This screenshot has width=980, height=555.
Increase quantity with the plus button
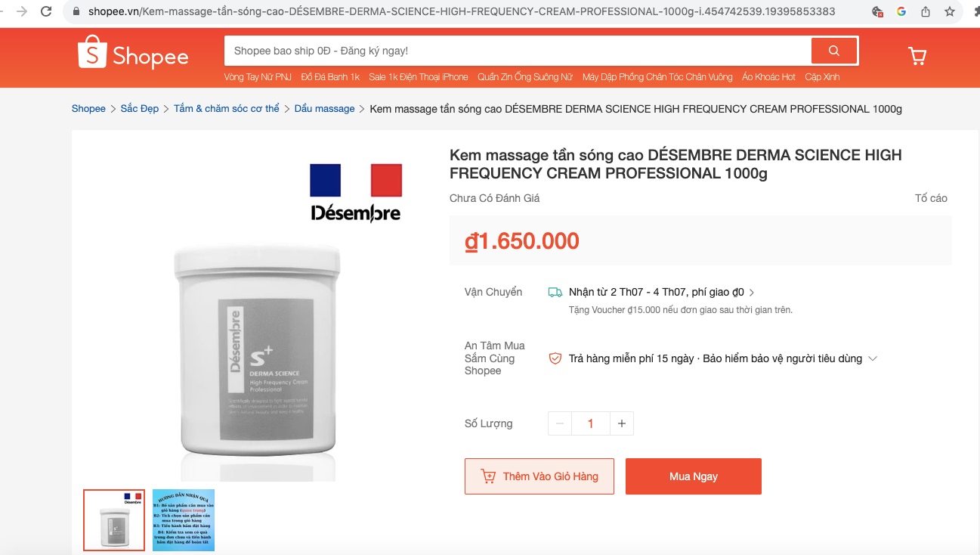pyautogui.click(x=621, y=423)
